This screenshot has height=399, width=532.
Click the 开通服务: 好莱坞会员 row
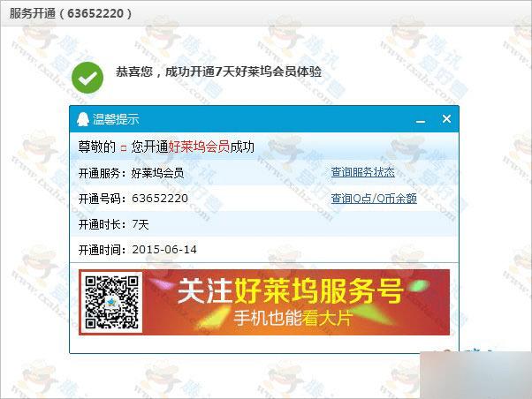click(263, 173)
